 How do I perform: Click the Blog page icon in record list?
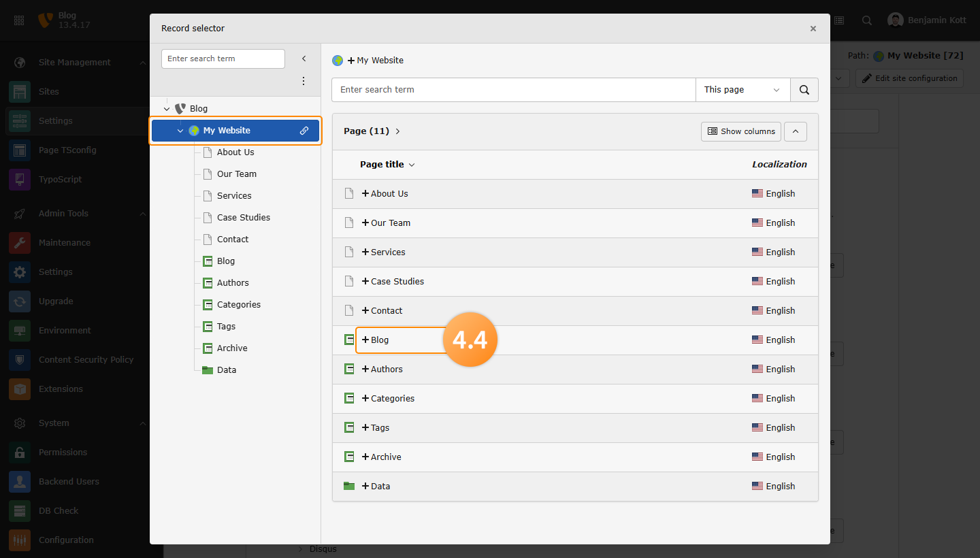pos(349,340)
